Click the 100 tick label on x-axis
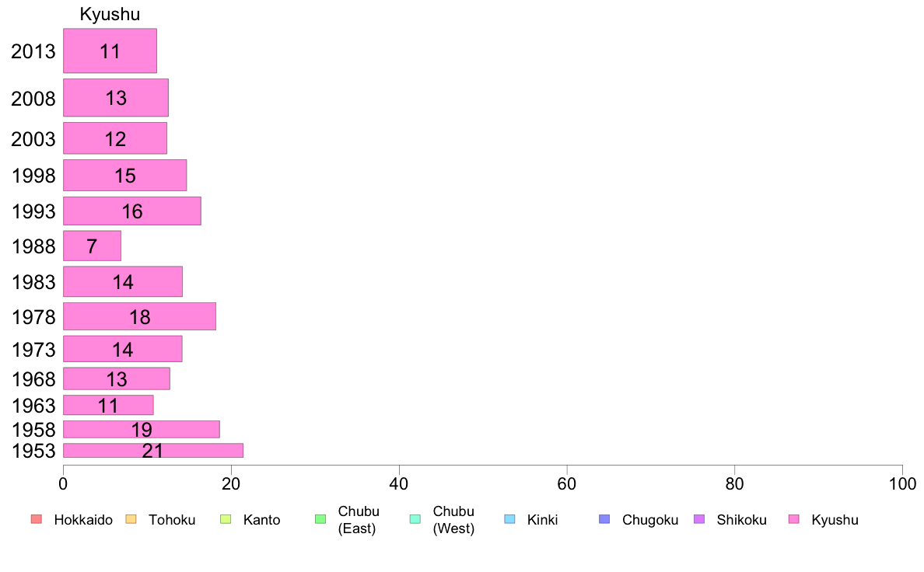The width and height of the screenshot is (924, 572). (x=902, y=484)
